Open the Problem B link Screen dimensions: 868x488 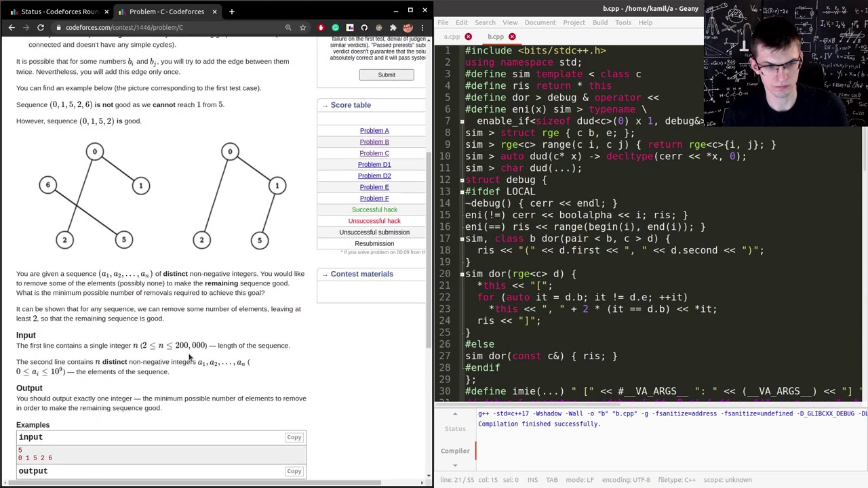[x=374, y=142]
